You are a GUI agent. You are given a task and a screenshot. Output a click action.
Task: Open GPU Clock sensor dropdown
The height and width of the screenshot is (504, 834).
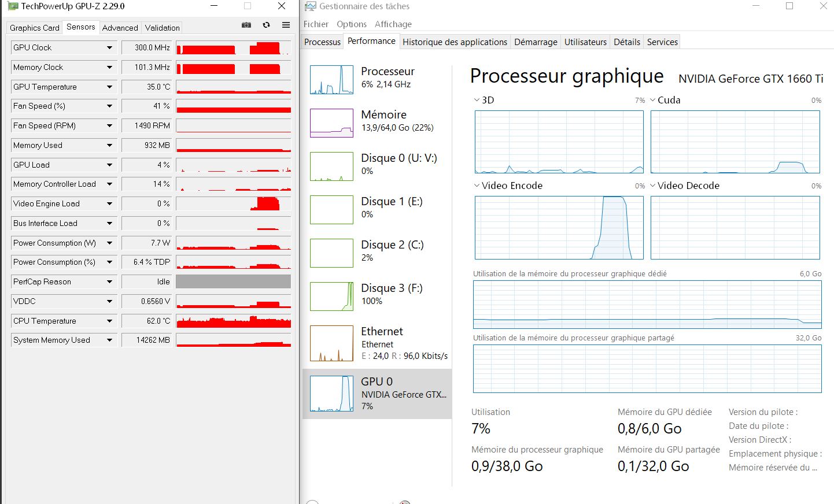click(x=109, y=47)
